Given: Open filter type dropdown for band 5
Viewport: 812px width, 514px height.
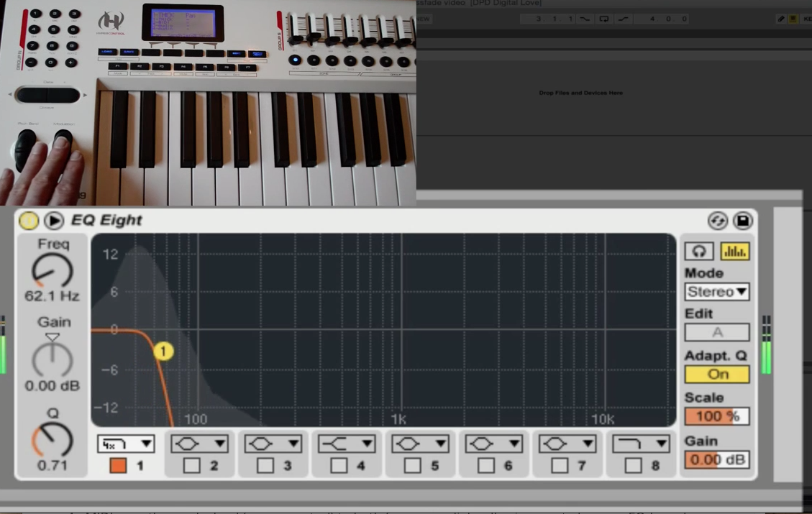Looking at the screenshot, I should click(x=420, y=444).
